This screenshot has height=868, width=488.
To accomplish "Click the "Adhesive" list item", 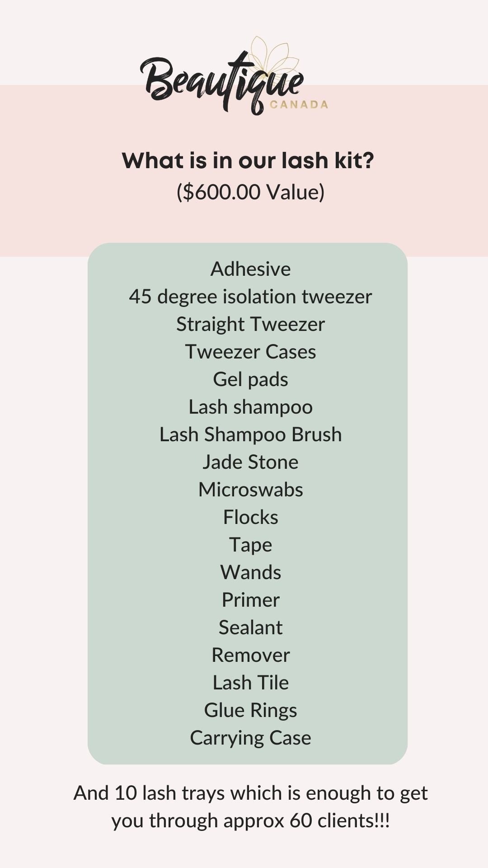I will click(250, 269).
